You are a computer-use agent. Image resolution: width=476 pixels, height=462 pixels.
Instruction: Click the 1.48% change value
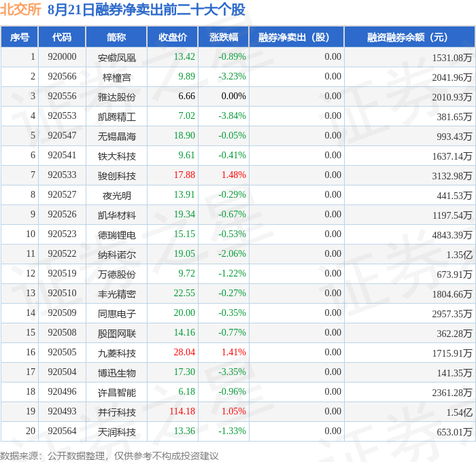pos(234,175)
